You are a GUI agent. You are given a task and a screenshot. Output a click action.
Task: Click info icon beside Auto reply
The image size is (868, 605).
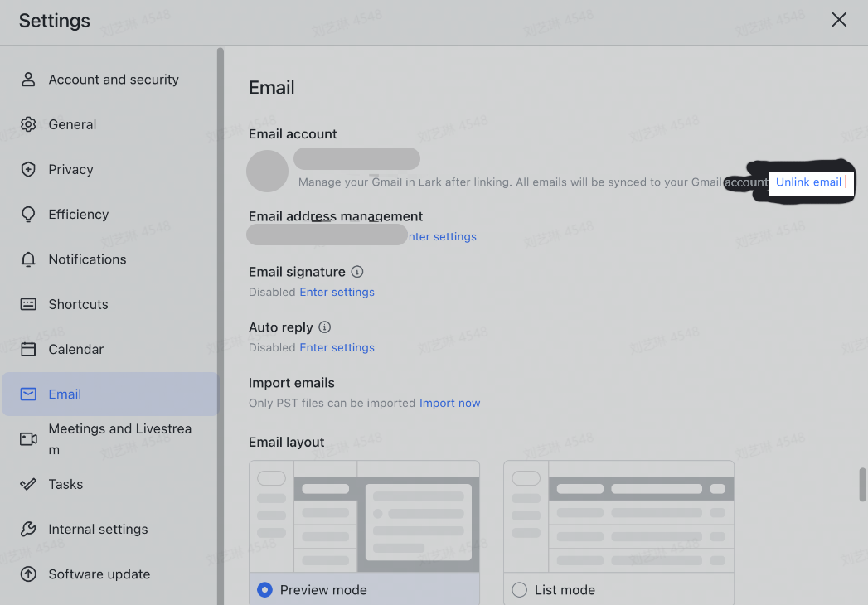[325, 327]
